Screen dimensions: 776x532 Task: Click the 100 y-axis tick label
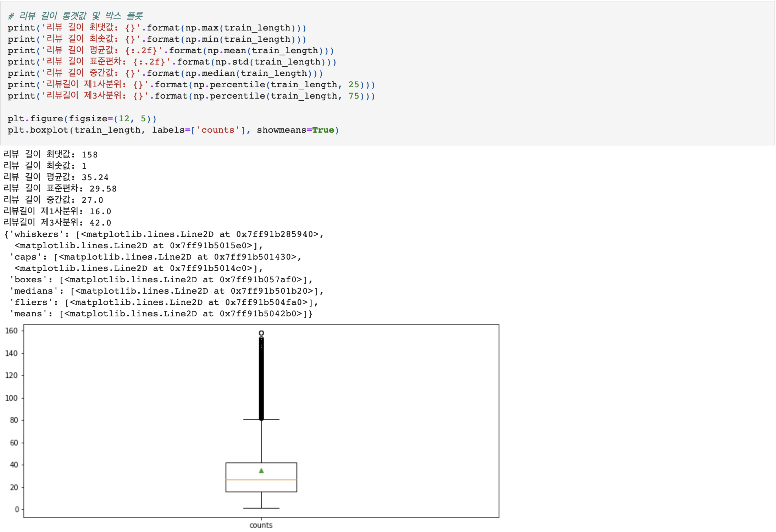tap(11, 398)
